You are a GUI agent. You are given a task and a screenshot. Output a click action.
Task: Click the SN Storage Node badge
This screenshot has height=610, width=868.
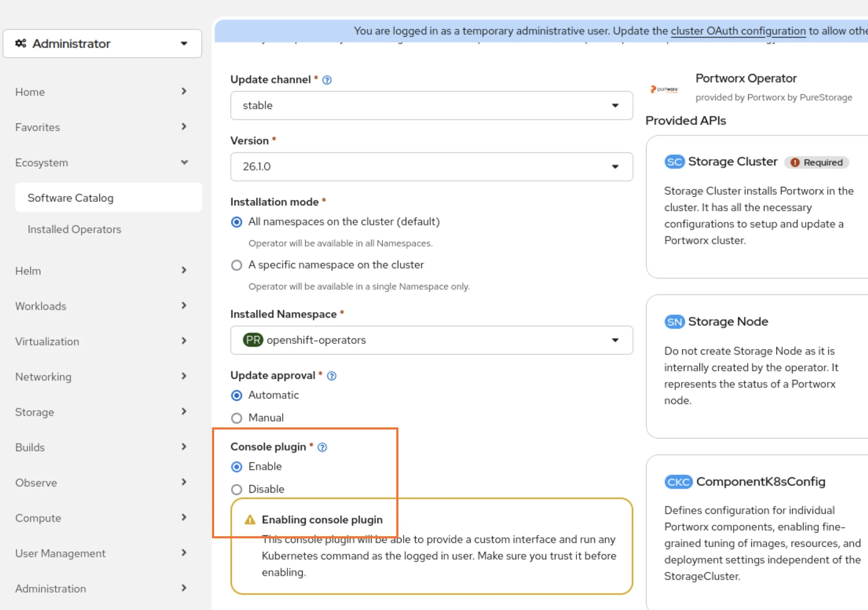(674, 322)
